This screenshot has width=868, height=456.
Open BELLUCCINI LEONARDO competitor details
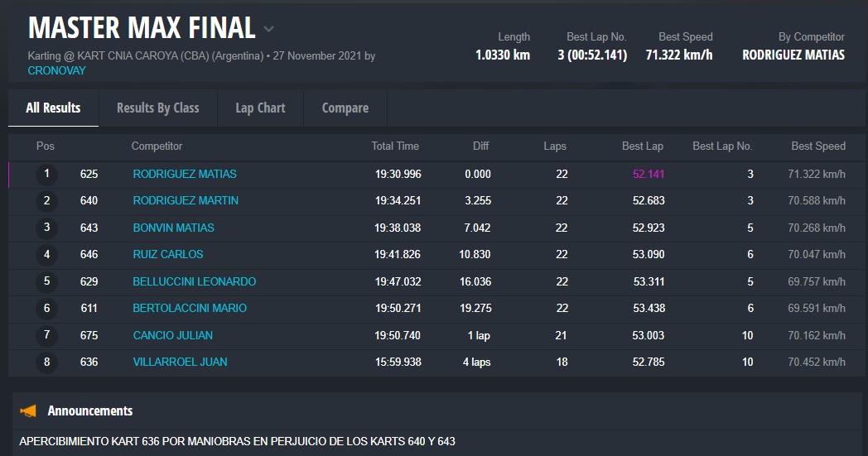195,281
